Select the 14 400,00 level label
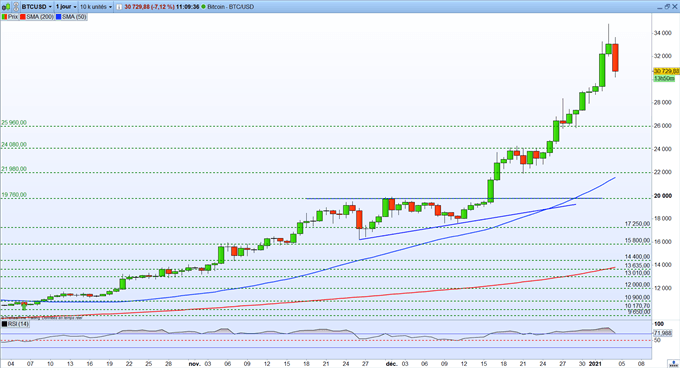 click(637, 257)
